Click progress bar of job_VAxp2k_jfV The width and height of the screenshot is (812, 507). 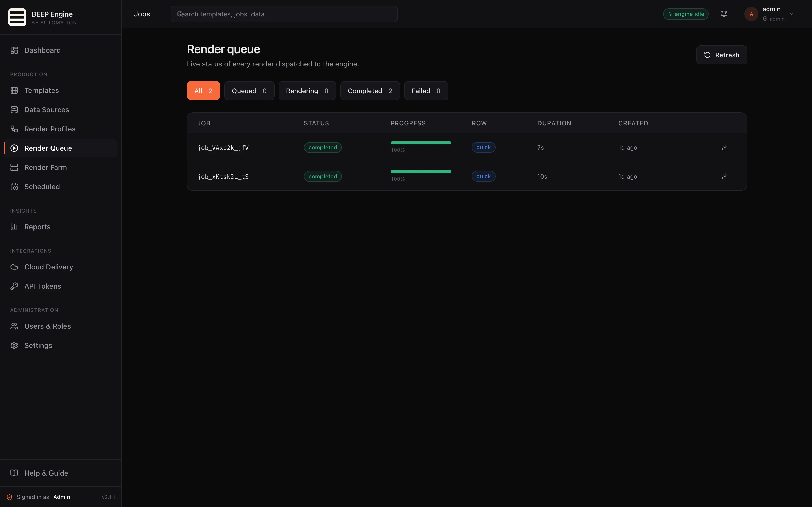pyautogui.click(x=421, y=143)
